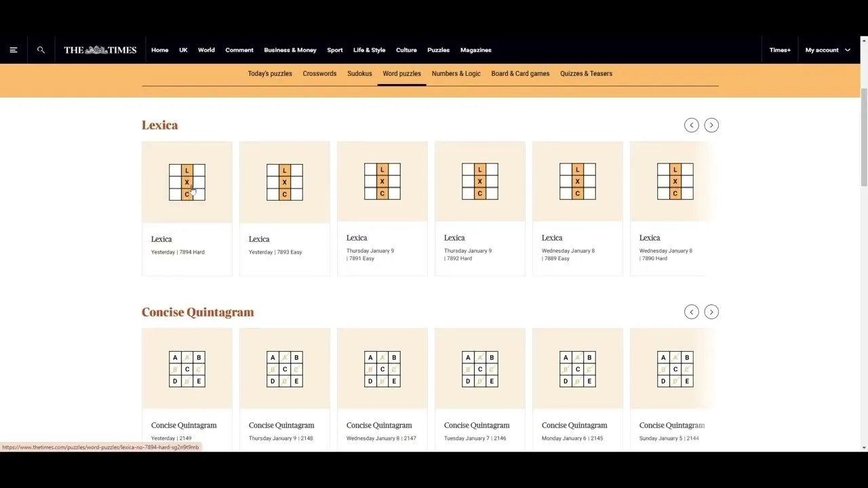Image resolution: width=868 pixels, height=488 pixels.
Task: Open the World section
Action: coord(206,50)
